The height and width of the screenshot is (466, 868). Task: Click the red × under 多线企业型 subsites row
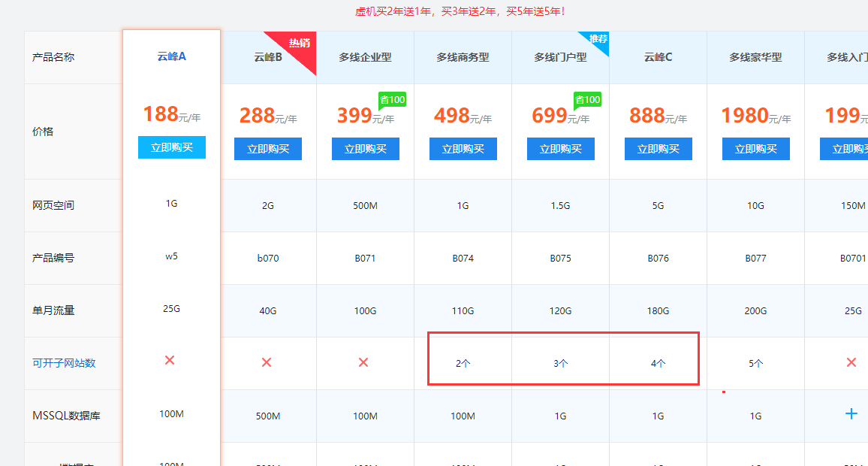tap(365, 362)
